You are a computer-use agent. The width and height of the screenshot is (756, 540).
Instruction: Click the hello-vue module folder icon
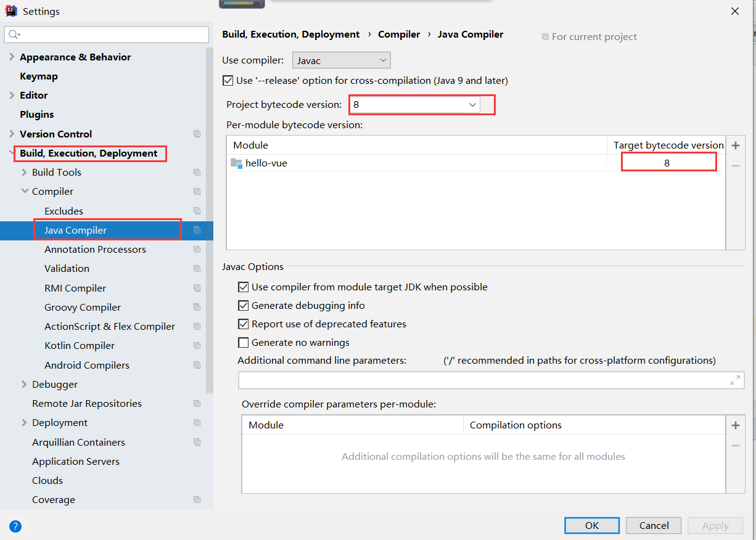(236, 163)
